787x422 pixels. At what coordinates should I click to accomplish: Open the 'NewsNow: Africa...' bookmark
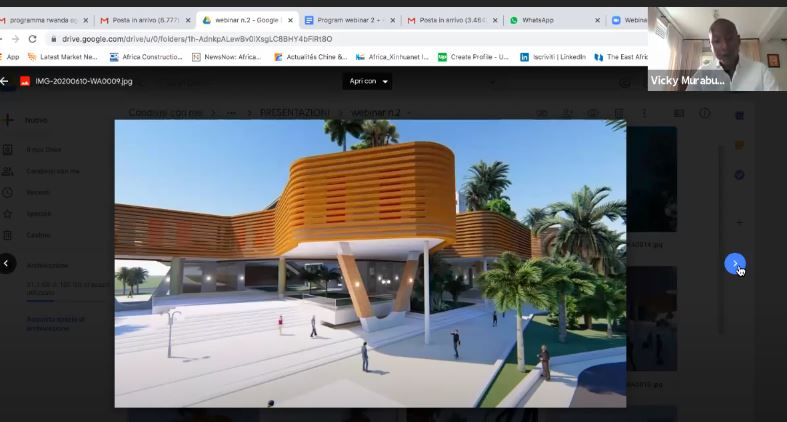point(227,57)
